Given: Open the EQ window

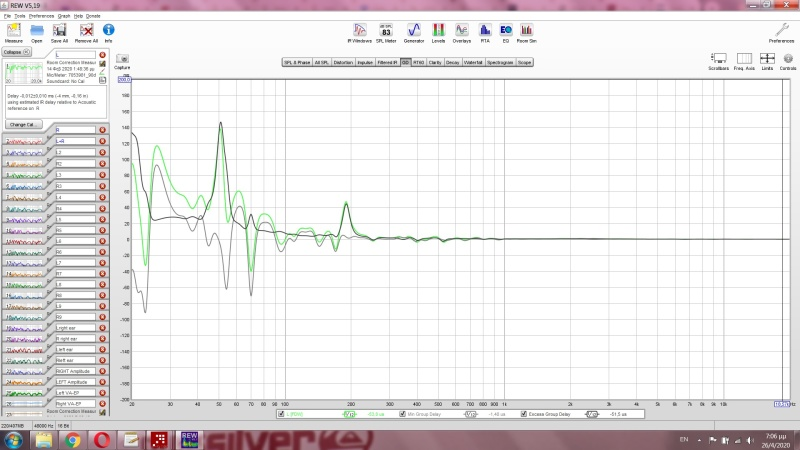Looking at the screenshot, I should [x=506, y=32].
